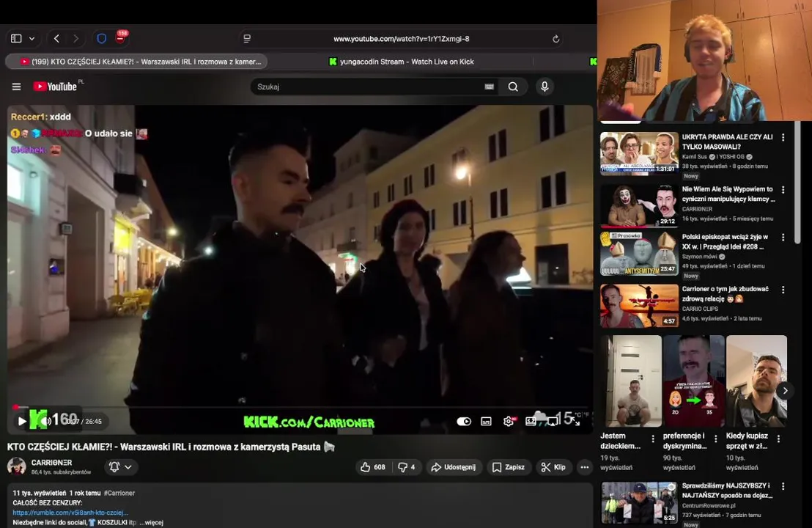Switch player to theater mode
This screenshot has width=812, height=528.
click(x=531, y=421)
